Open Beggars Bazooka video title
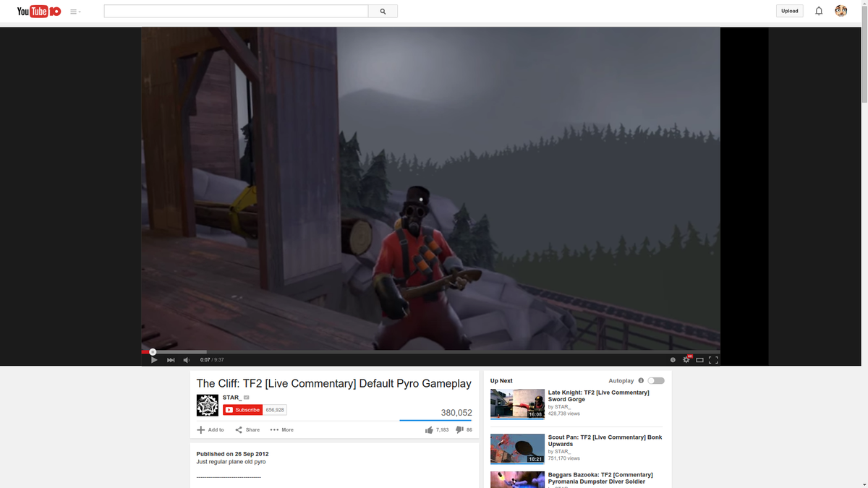 pos(600,479)
